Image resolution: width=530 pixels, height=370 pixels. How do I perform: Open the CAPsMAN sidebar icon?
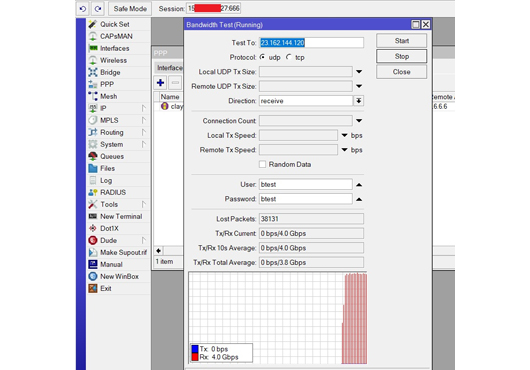[93, 36]
